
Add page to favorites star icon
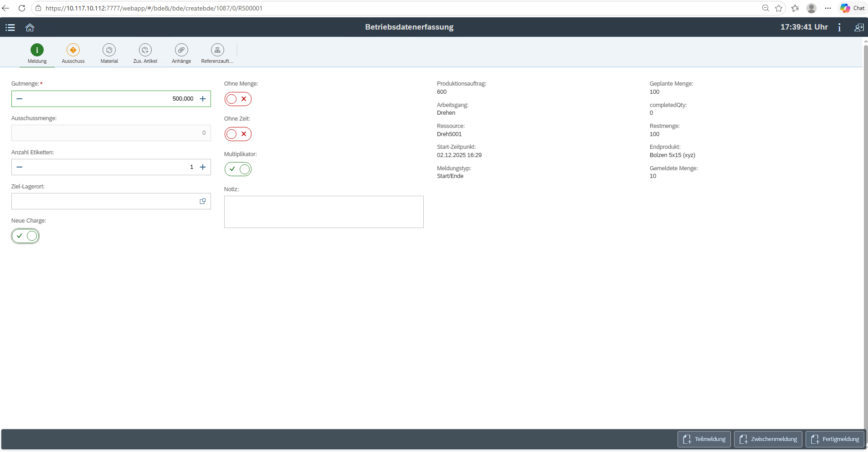[x=779, y=8]
